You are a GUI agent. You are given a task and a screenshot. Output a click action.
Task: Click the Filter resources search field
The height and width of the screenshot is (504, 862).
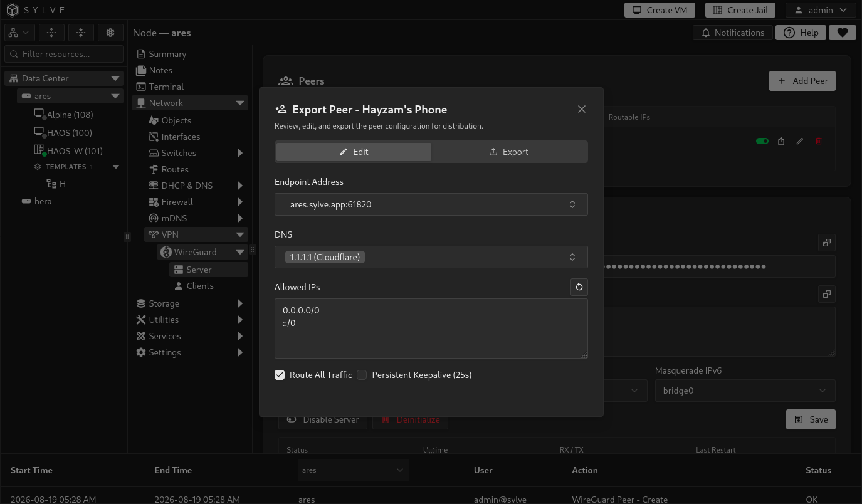pyautogui.click(x=64, y=54)
